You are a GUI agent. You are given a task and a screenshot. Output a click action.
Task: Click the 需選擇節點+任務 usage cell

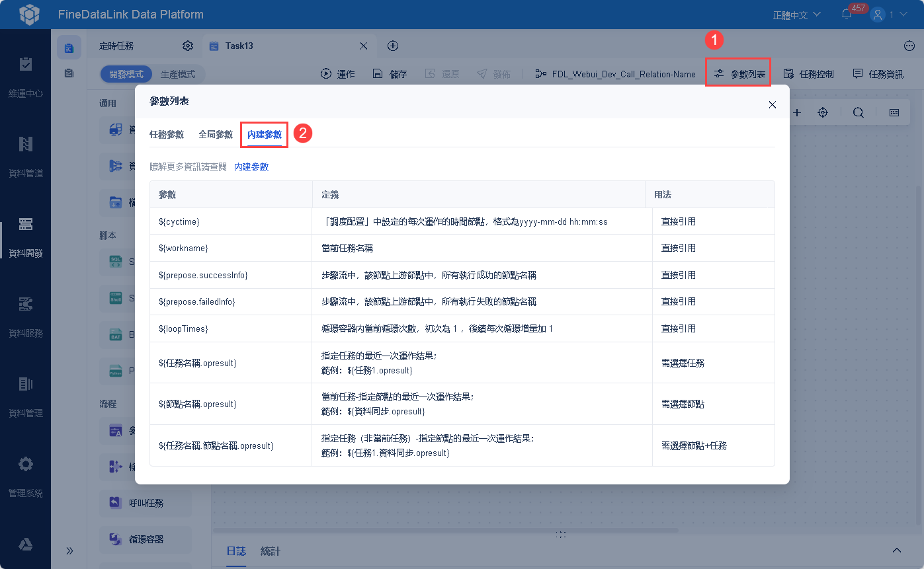714,445
